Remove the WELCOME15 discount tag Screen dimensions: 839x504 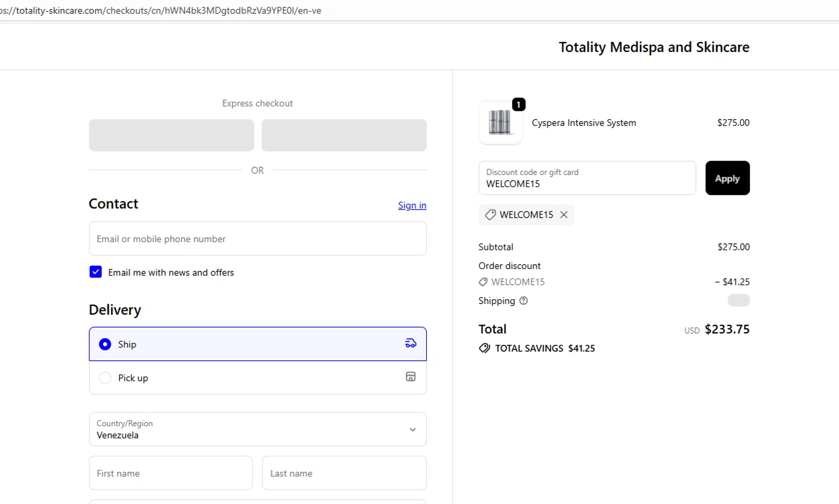point(564,215)
